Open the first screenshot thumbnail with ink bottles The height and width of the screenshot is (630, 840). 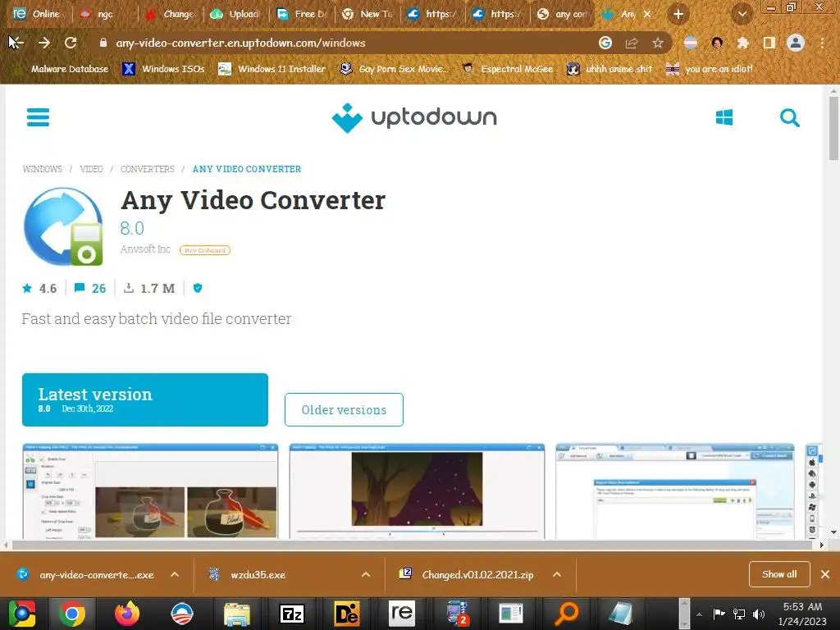click(150, 491)
